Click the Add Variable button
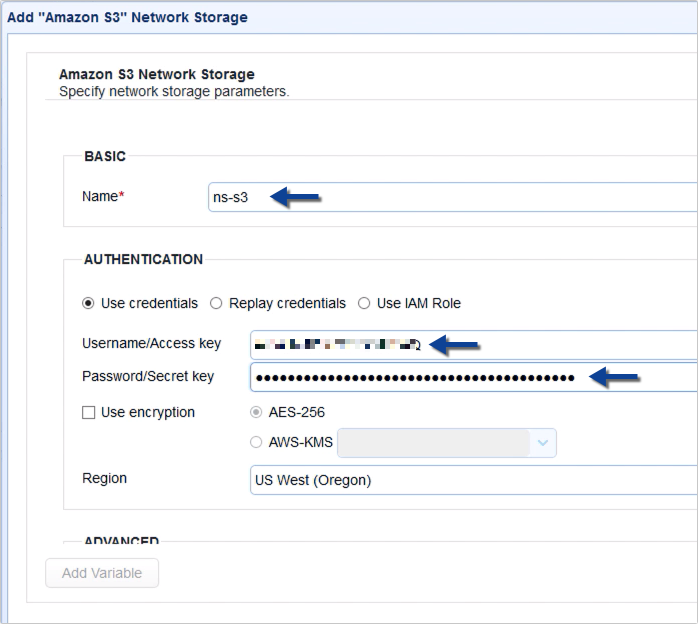 pos(102,573)
